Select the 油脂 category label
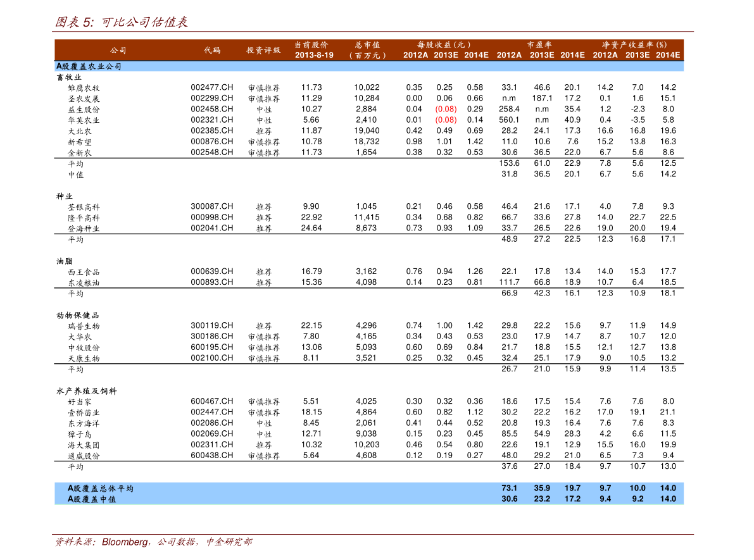Image resolution: width=754 pixels, height=560 pixels. pos(65,261)
